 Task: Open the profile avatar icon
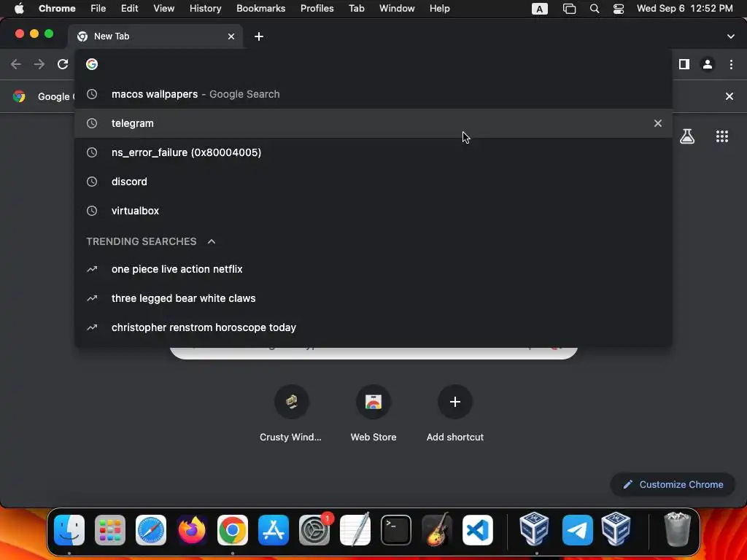coord(708,64)
